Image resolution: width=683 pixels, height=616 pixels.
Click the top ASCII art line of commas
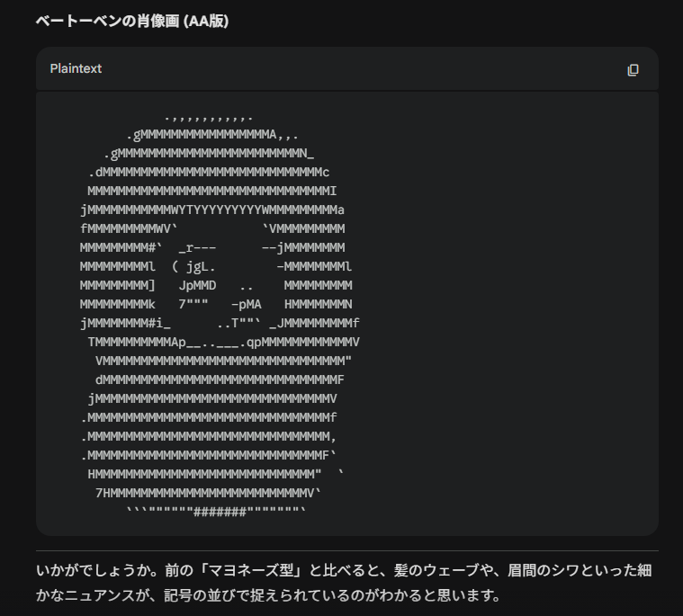(x=208, y=118)
